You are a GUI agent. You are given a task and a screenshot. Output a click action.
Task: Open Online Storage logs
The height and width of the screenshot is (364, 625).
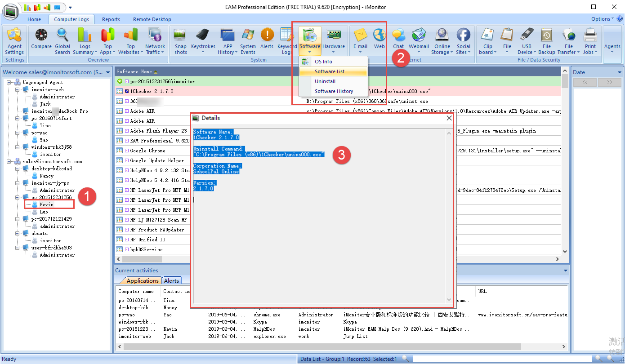tap(442, 41)
